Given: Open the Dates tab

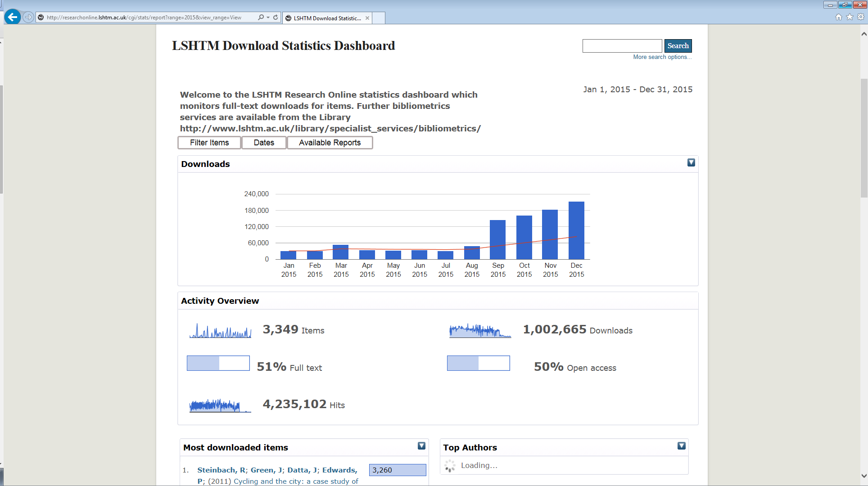Looking at the screenshot, I should click(x=264, y=143).
